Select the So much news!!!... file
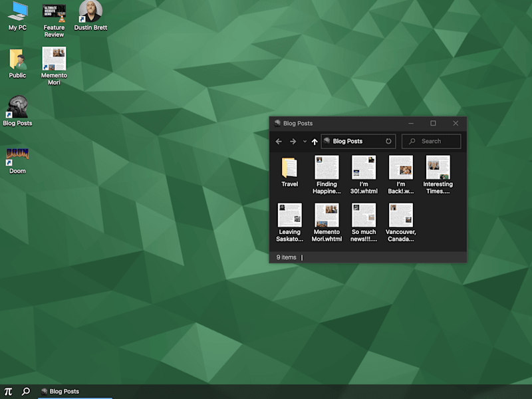This screenshot has width=532, height=399. pos(364,223)
